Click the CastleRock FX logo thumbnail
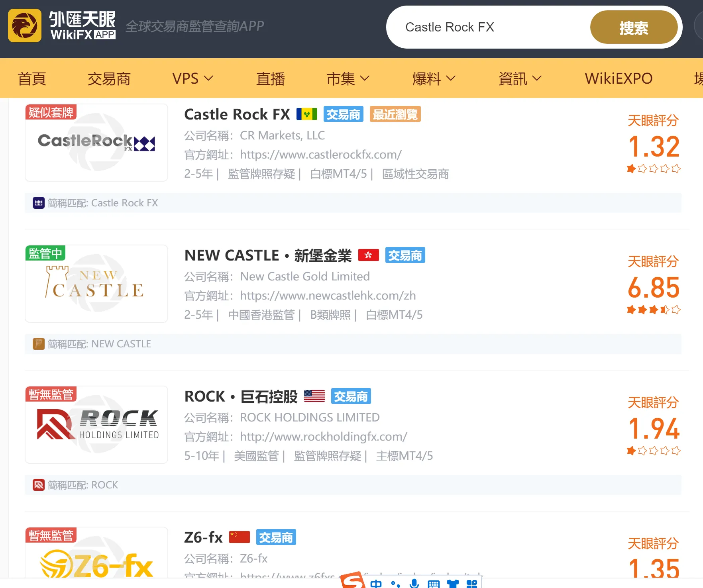Viewport: 703px width, 588px height. coord(96,143)
